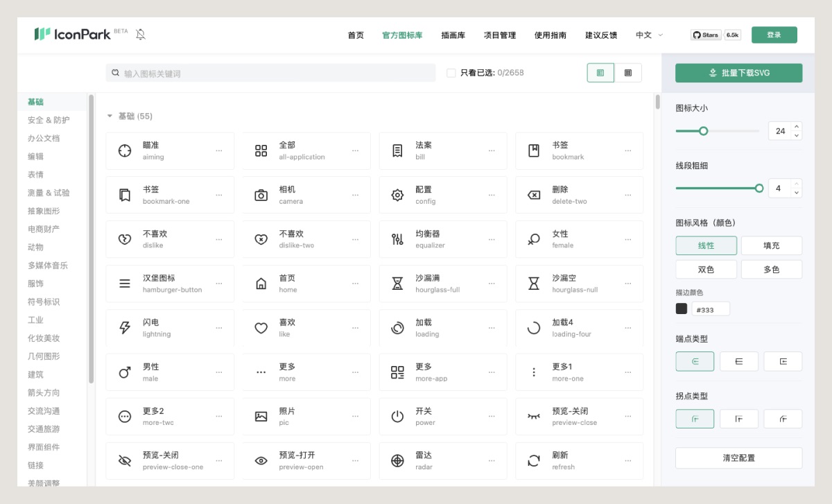Select the bookmark icon card

click(x=579, y=150)
